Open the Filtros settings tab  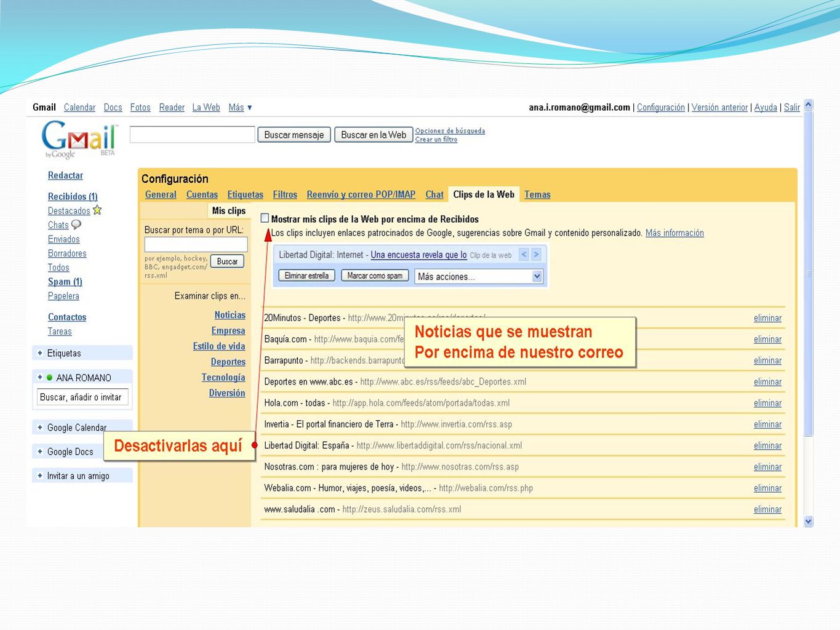click(x=285, y=194)
